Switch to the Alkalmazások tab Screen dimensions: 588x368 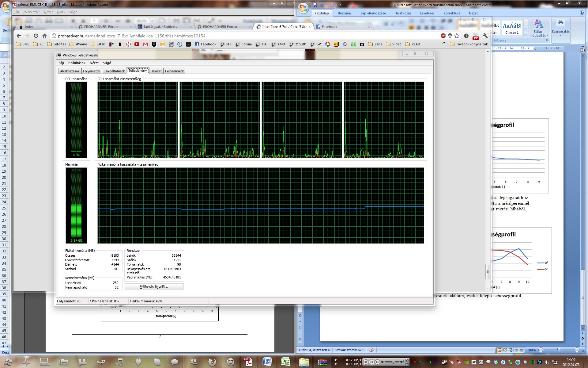pyautogui.click(x=70, y=71)
